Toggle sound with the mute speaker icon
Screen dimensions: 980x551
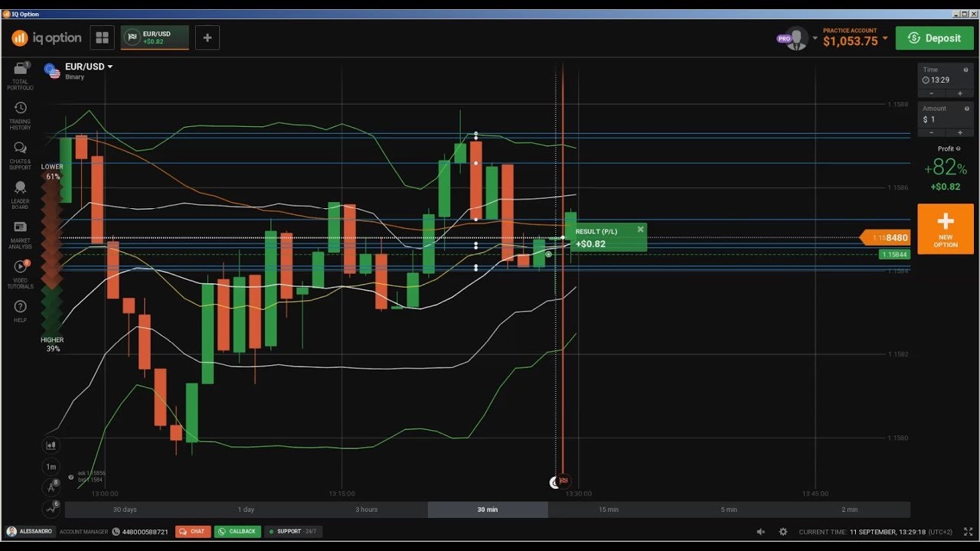[x=761, y=531]
